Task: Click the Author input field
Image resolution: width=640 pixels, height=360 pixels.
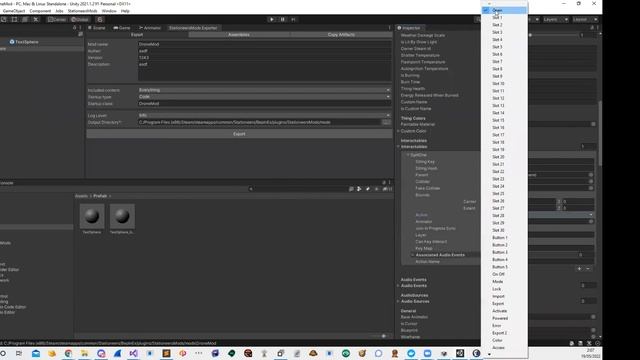Action: tap(264, 51)
